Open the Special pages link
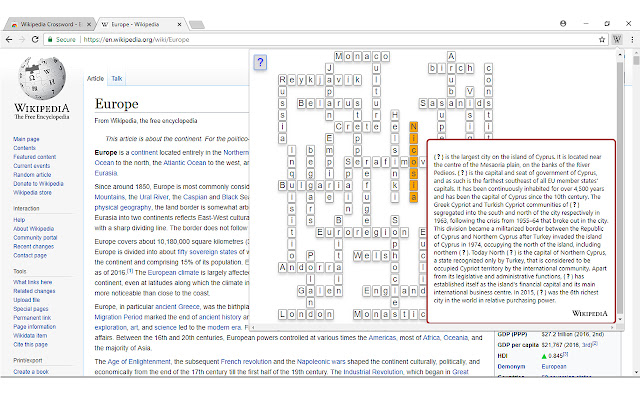 (31, 309)
